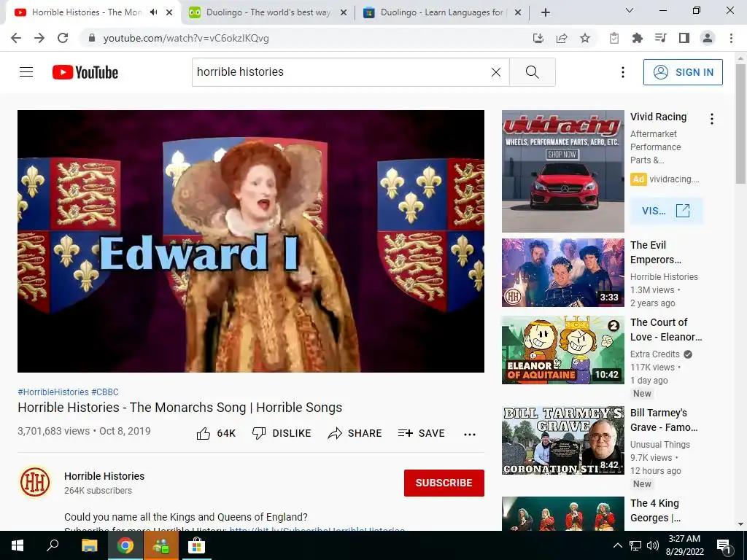747x560 pixels.
Task: Open a new browser tab
Action: (546, 13)
